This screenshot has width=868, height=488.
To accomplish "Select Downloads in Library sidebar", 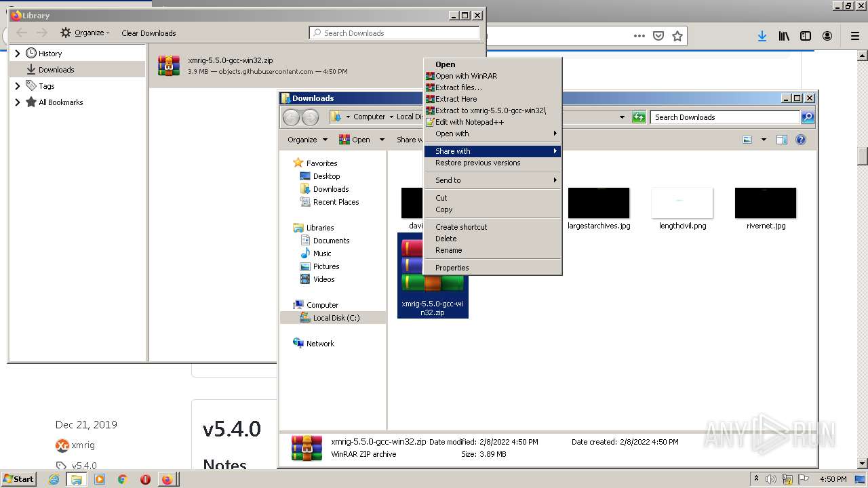I will [x=77, y=69].
